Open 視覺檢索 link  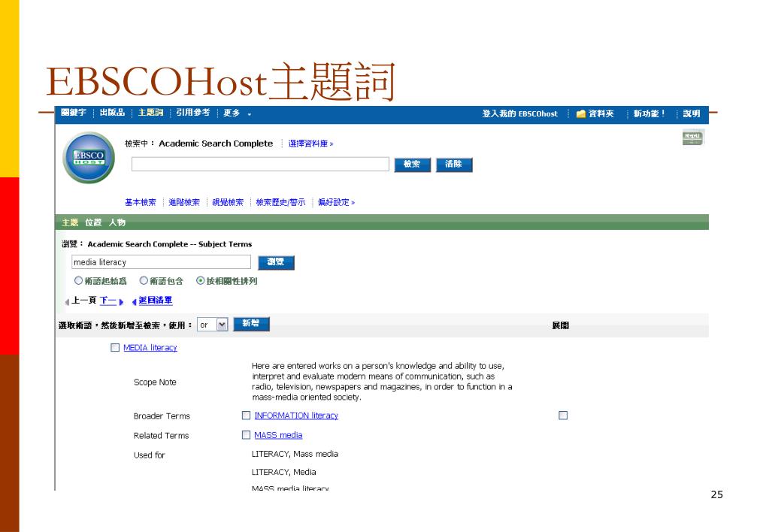[x=228, y=202]
